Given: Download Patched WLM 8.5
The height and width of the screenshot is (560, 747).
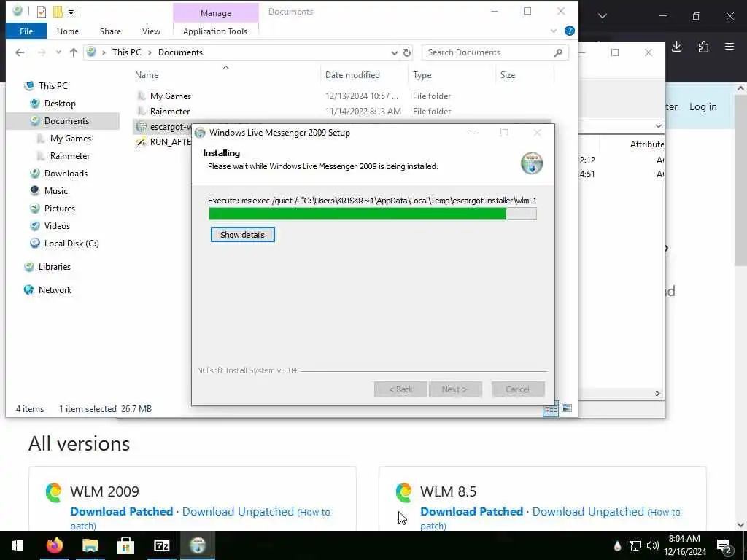Looking at the screenshot, I should (472, 511).
